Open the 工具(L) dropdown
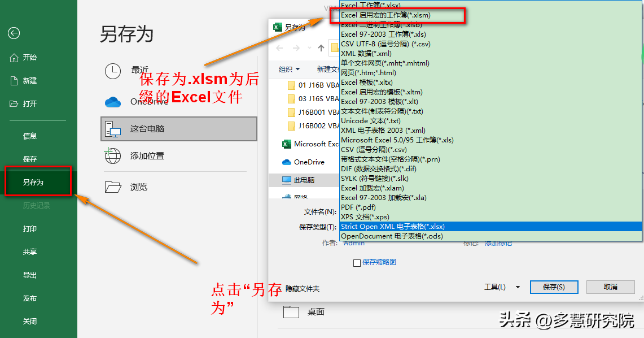Image resolution: width=644 pixels, height=338 pixels. [502, 287]
